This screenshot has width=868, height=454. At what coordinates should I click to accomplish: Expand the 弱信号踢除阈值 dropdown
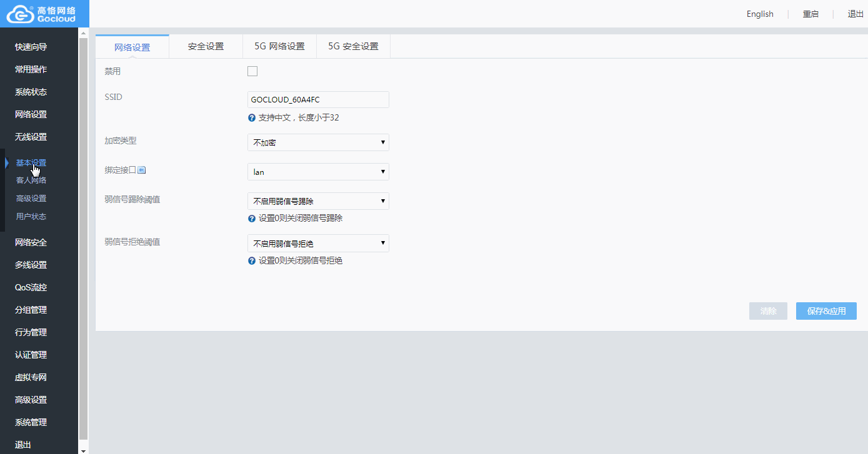[x=318, y=201]
